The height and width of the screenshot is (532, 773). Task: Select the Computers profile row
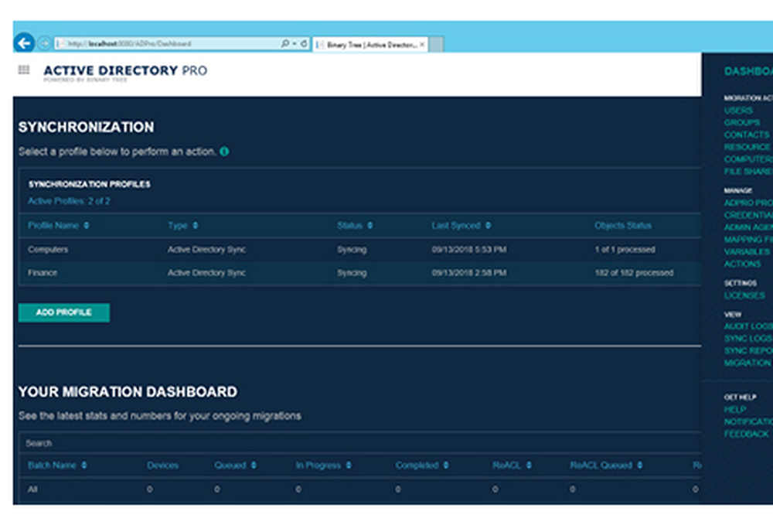(x=360, y=250)
